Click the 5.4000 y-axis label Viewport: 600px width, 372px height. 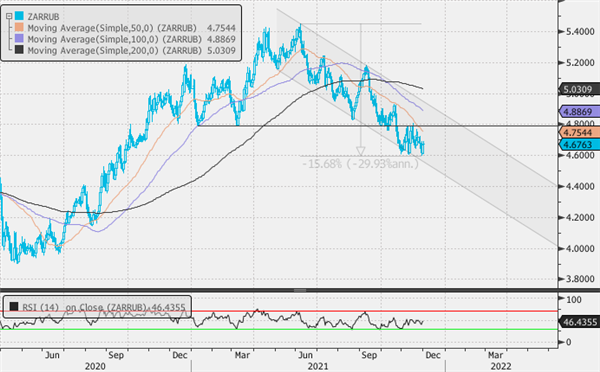click(580, 32)
